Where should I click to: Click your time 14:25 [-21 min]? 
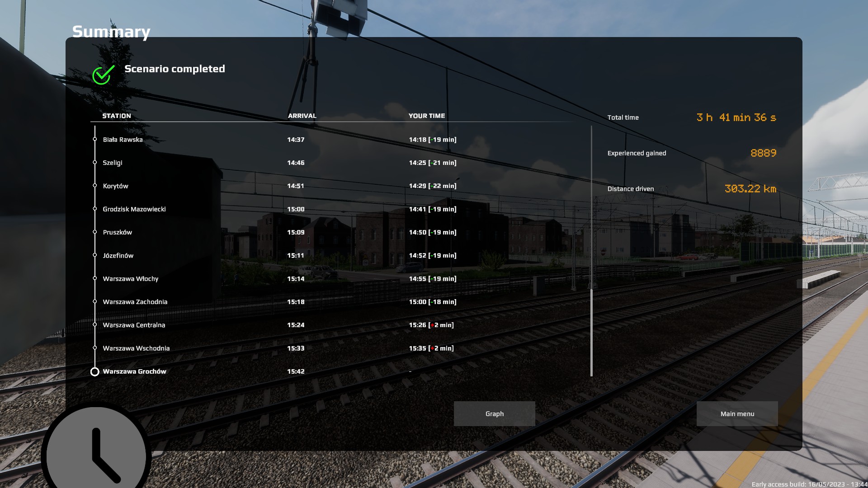click(x=433, y=163)
